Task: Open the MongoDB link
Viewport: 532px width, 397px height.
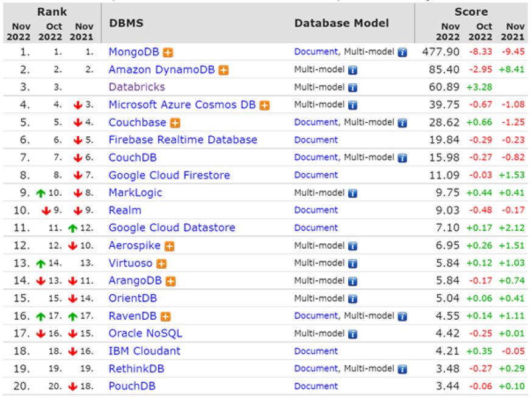Action: [x=134, y=52]
